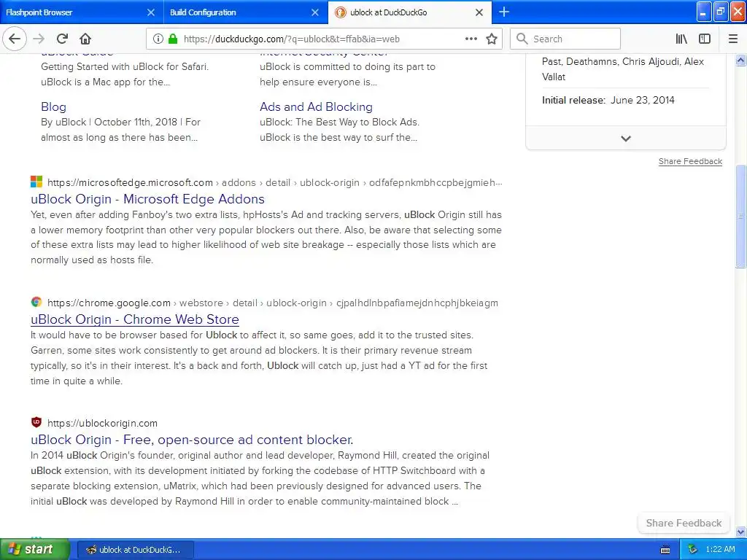Image resolution: width=747 pixels, height=560 pixels.
Task: Click the scrollbar up arrow
Action: [x=741, y=60]
